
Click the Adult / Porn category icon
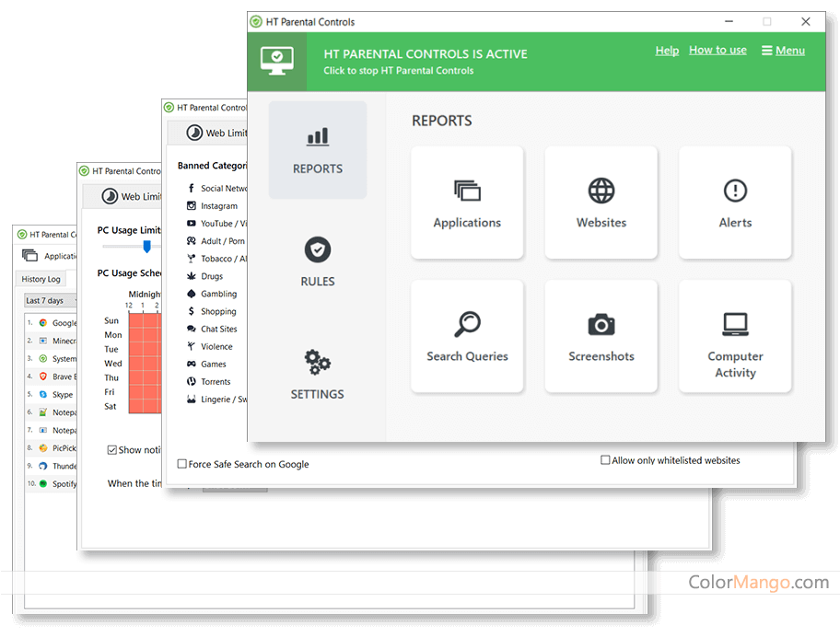point(192,241)
